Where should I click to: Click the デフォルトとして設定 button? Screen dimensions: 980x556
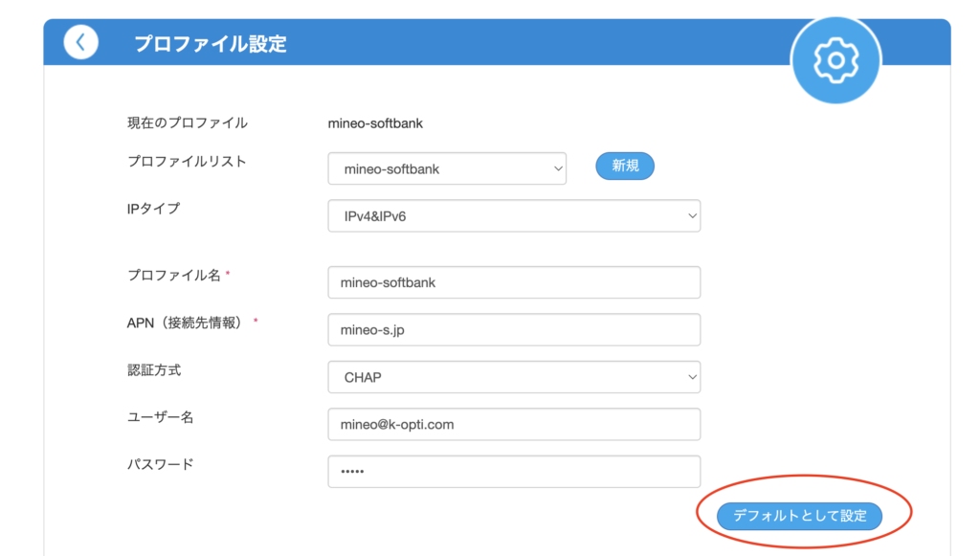[799, 516]
